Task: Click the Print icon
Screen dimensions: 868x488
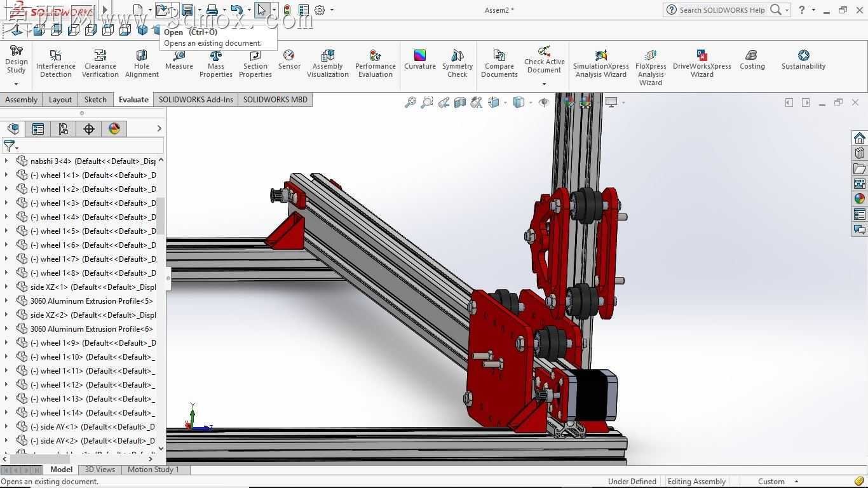Action: click(x=212, y=10)
